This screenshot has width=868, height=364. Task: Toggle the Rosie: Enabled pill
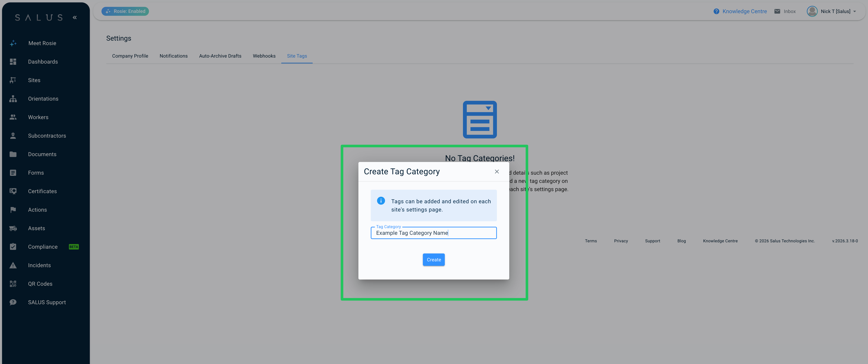click(x=125, y=11)
